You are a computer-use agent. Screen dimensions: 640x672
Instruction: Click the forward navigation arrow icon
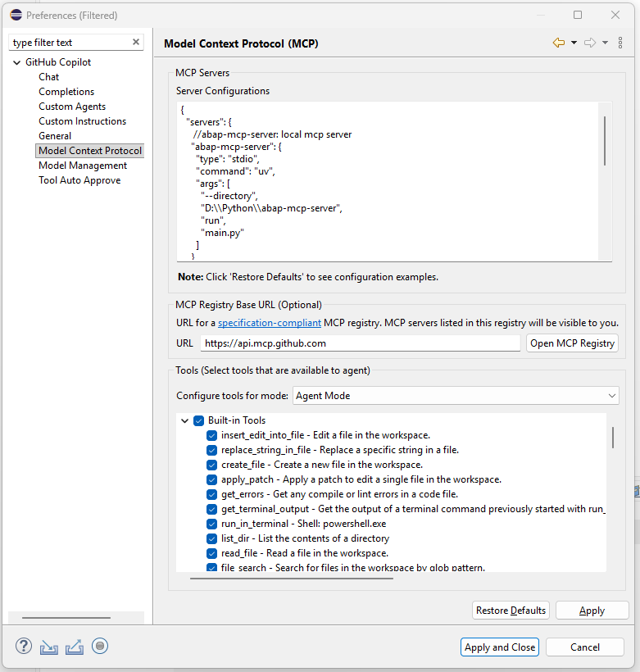[x=590, y=43]
